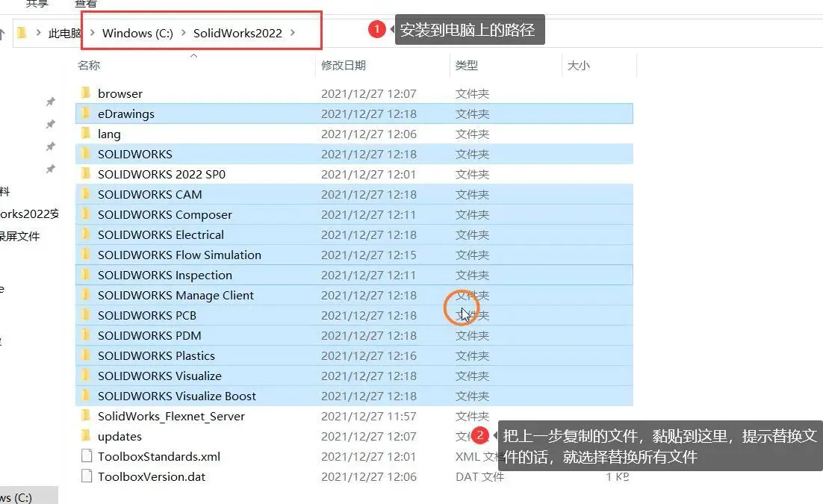Open the 查看 ribbon tab
This screenshot has width=823, height=504.
coord(86,4)
